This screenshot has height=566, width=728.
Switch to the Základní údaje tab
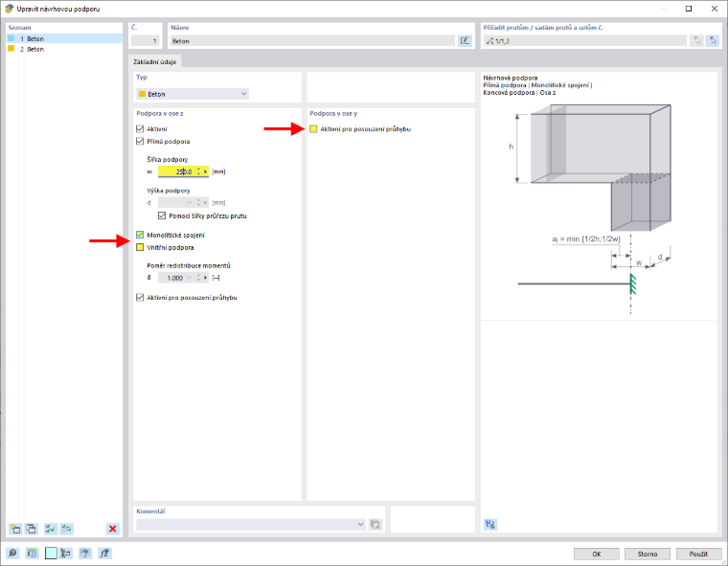(x=155, y=61)
